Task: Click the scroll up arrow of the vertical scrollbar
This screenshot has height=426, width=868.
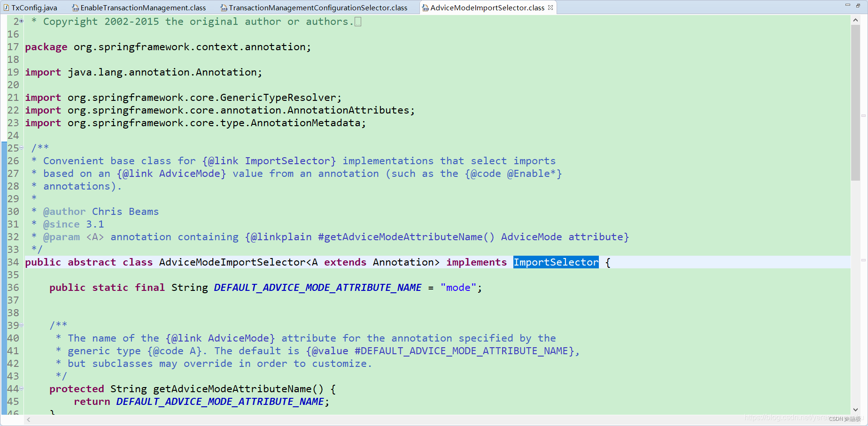Action: 855,20
